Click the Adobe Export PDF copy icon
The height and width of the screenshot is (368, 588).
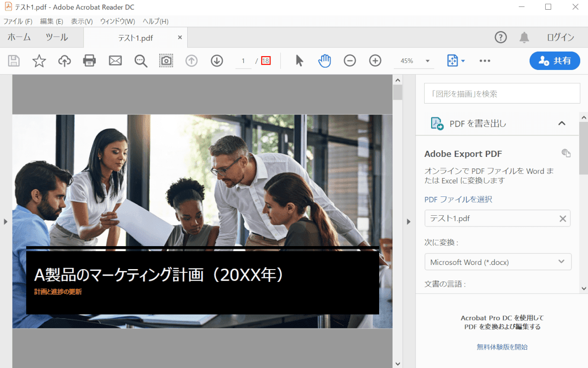[x=566, y=153]
